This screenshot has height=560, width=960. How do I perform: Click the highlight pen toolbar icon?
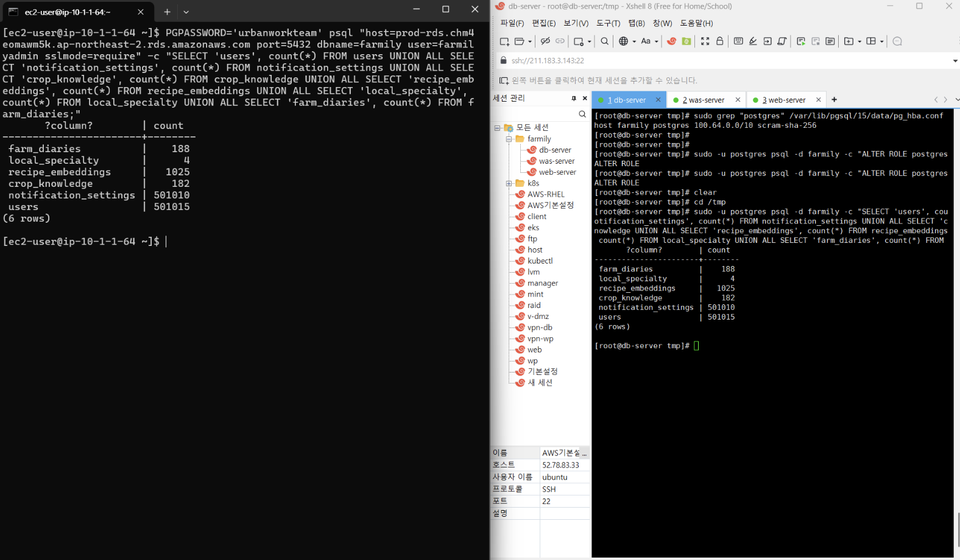tap(753, 41)
